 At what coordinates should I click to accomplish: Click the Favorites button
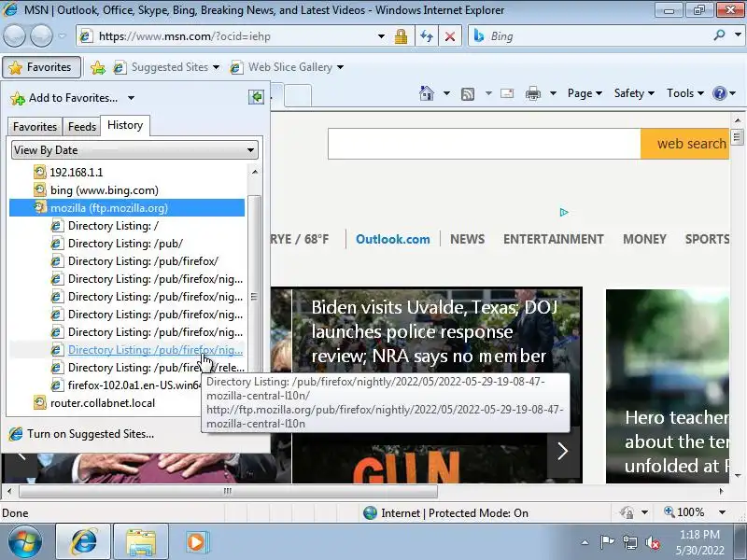tap(40, 67)
